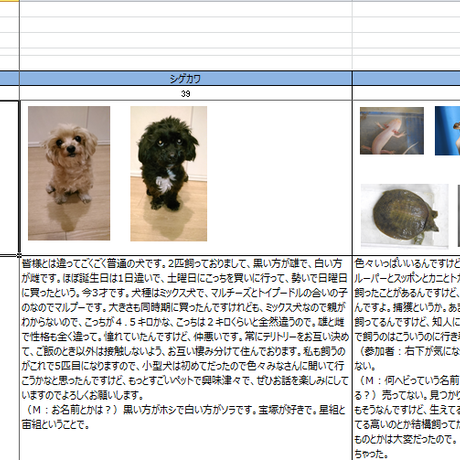Click the partially visible blue-background photo
The image size is (460, 460).
click(x=447, y=131)
